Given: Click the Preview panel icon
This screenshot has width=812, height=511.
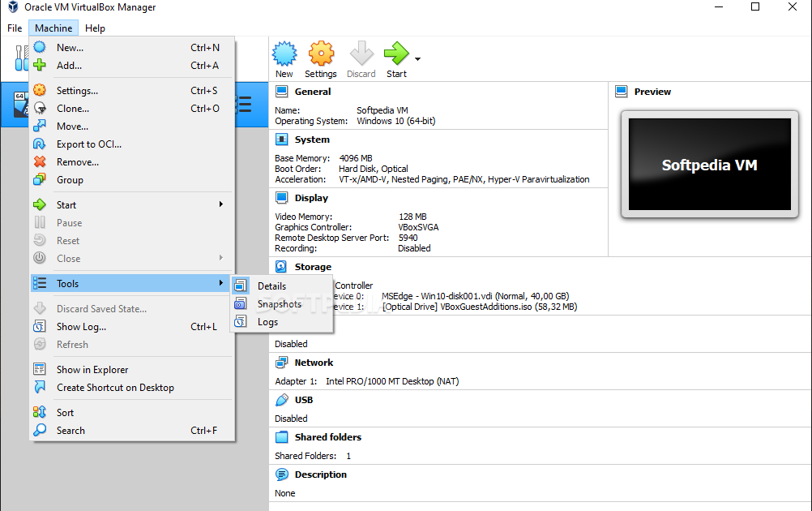Looking at the screenshot, I should pos(621,92).
